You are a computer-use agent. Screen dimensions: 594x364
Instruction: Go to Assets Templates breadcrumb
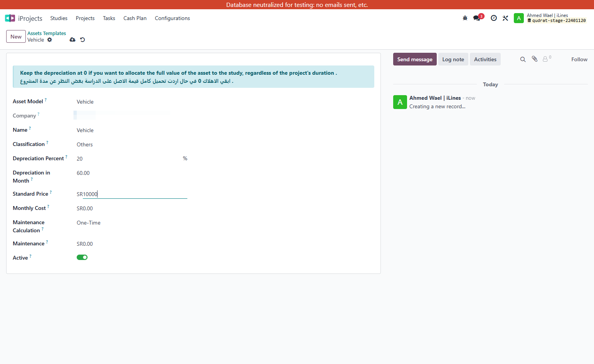(x=47, y=33)
